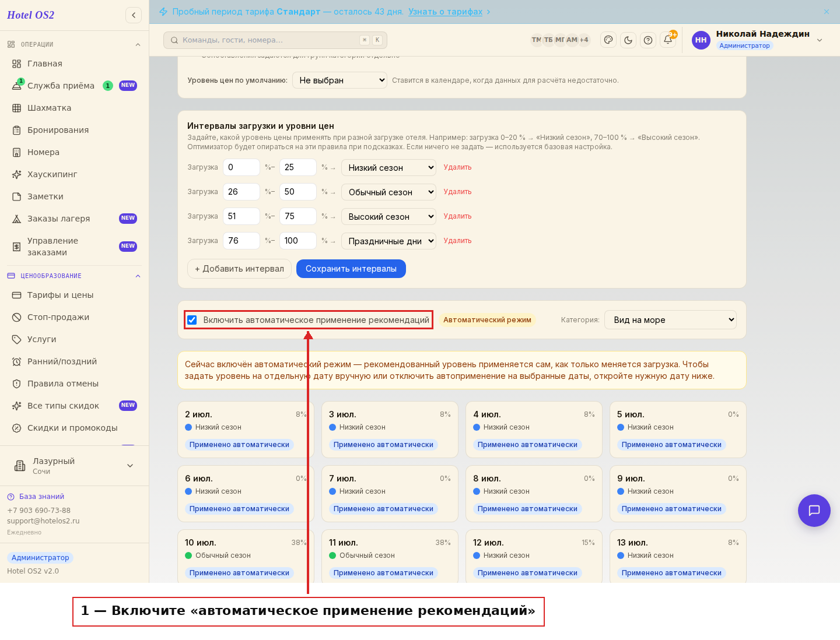Follow the Узнать о тарифах link
The image size is (840, 640).
(446, 12)
